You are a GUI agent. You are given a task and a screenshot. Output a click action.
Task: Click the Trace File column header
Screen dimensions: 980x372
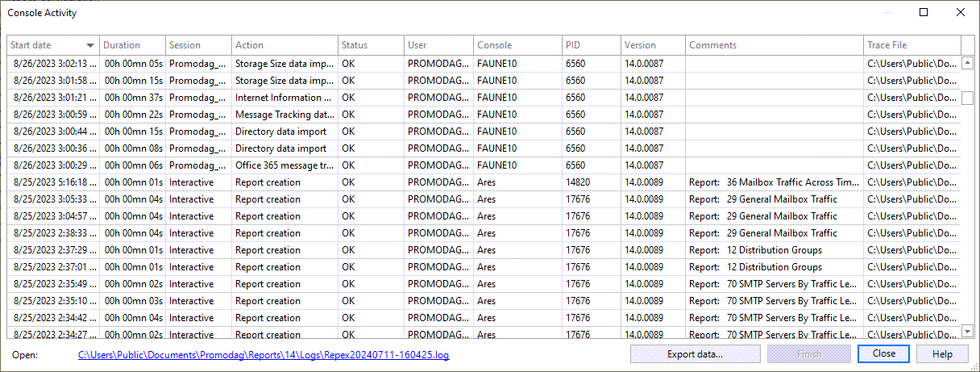pyautogui.click(x=887, y=45)
